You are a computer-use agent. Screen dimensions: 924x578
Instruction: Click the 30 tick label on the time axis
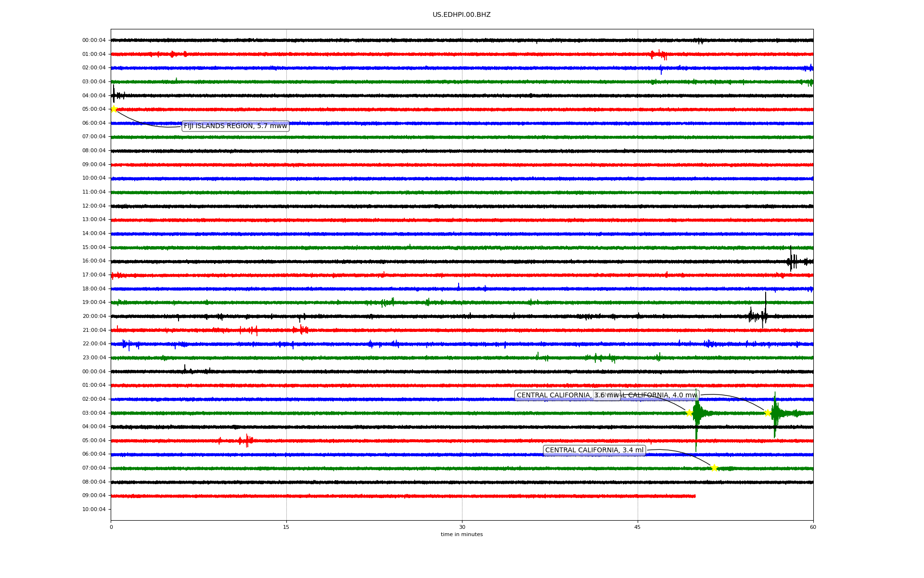(462, 527)
